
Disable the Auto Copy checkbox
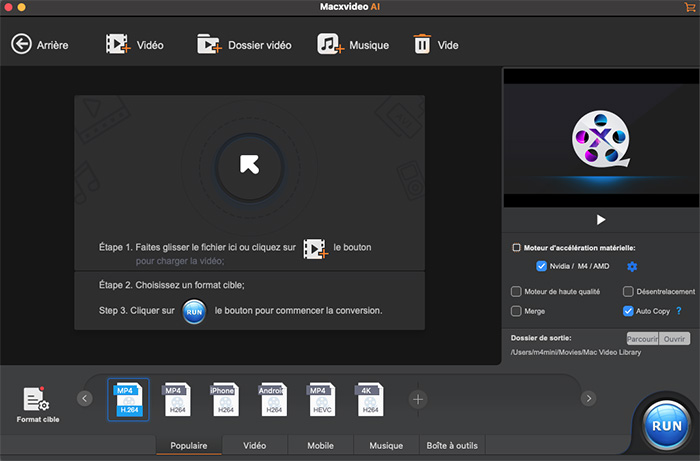(628, 311)
